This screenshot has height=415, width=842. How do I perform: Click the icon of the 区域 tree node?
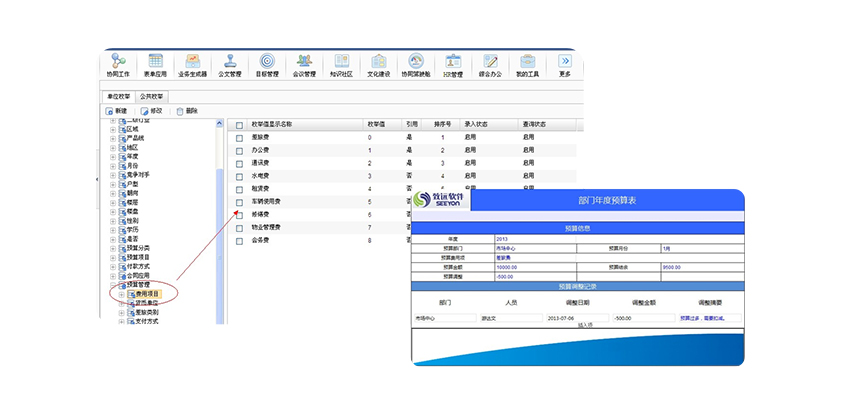tap(122, 129)
